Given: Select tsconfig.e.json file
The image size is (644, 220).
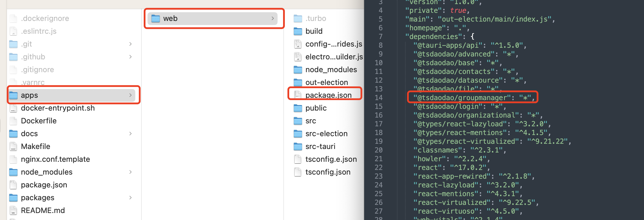Looking at the screenshot, I should pos(331,159).
